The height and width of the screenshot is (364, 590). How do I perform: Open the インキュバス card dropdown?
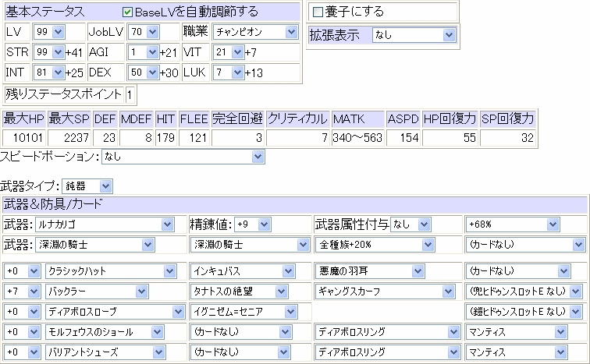click(243, 270)
